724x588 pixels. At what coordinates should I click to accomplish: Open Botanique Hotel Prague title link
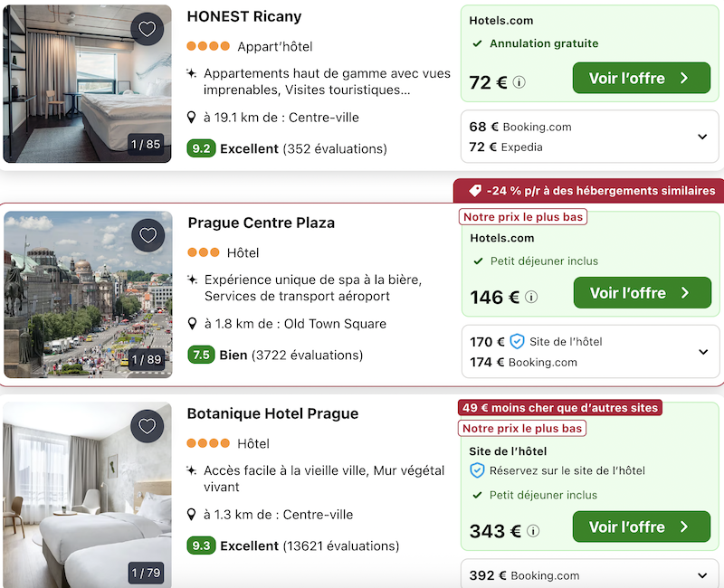[x=272, y=413]
